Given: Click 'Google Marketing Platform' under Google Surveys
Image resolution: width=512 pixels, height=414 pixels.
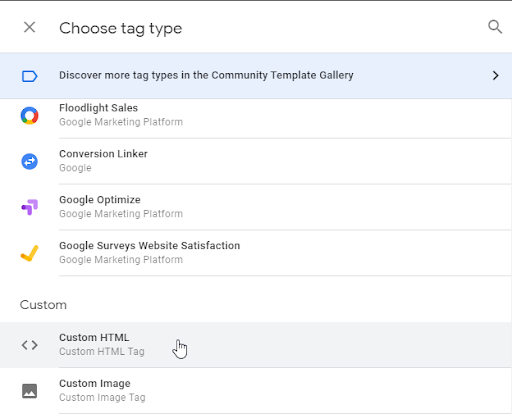Looking at the screenshot, I should 121,260.
